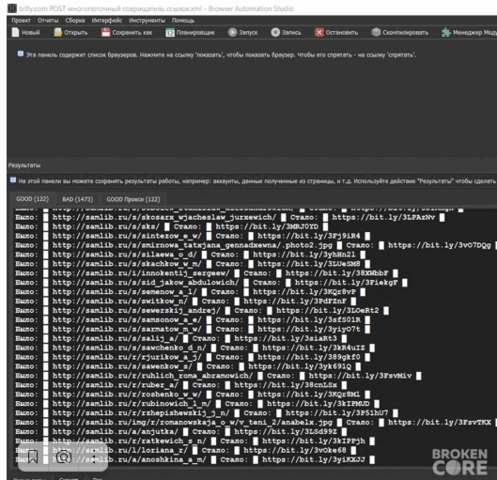Click row with rjurikow_a_j URL

(193, 357)
